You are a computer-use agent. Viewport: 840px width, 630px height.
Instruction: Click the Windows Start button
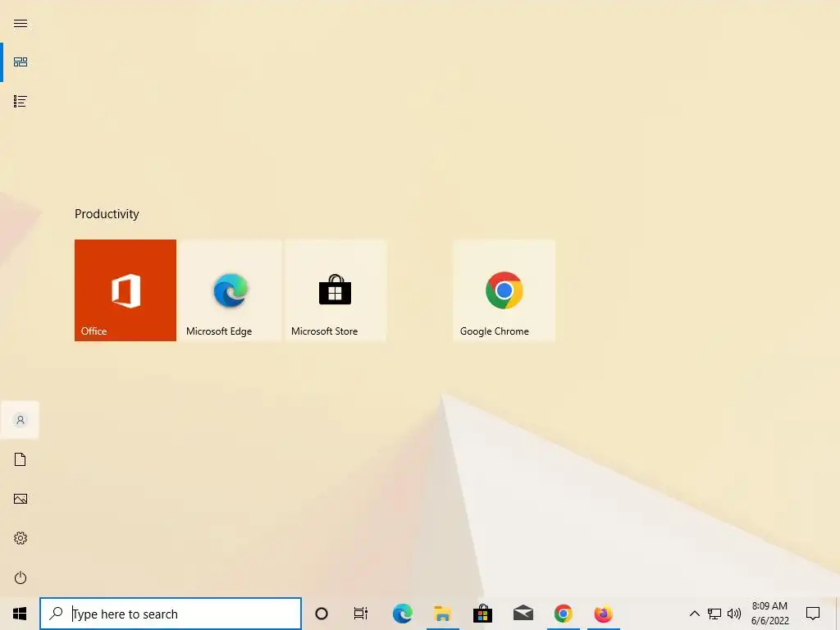point(20,614)
